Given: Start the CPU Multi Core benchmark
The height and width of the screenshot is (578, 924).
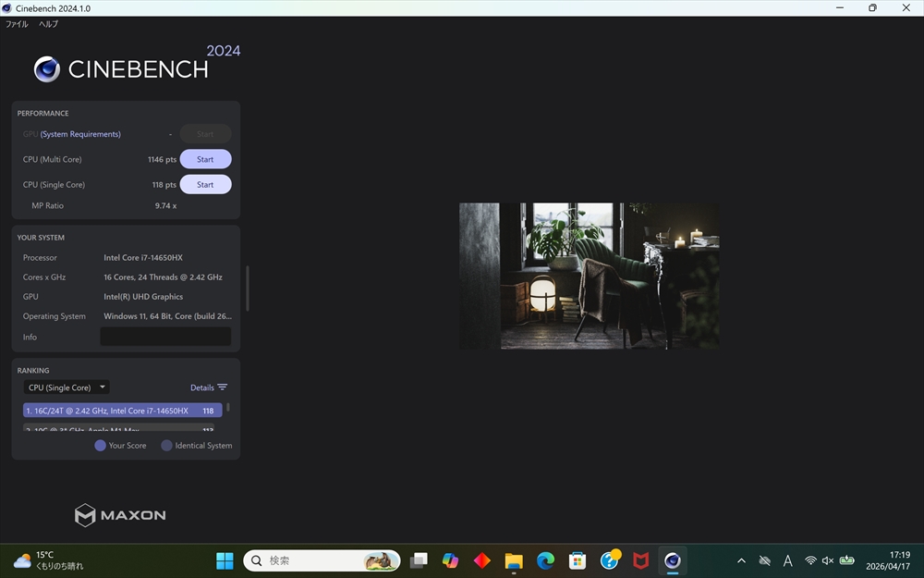Looking at the screenshot, I should pyautogui.click(x=205, y=159).
